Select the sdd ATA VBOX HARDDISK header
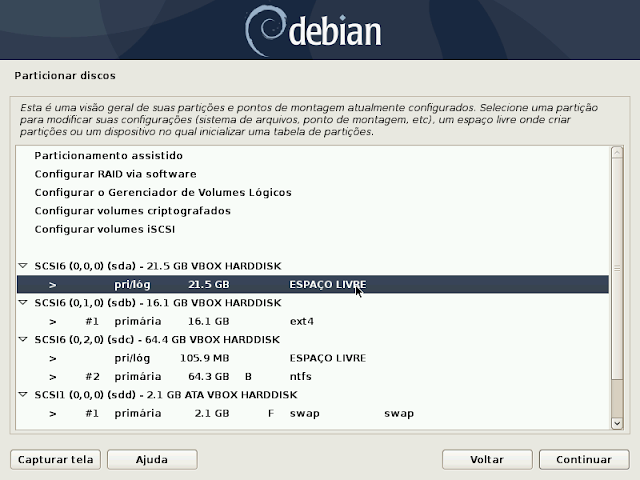 (313, 394)
